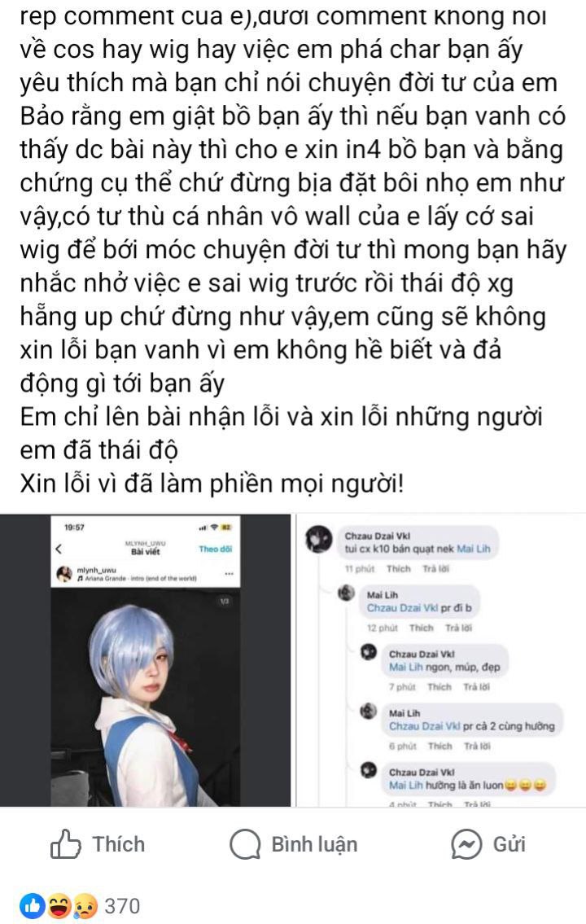Tap back arrow in Instagram screenshot
586x924 pixels.
(59, 550)
